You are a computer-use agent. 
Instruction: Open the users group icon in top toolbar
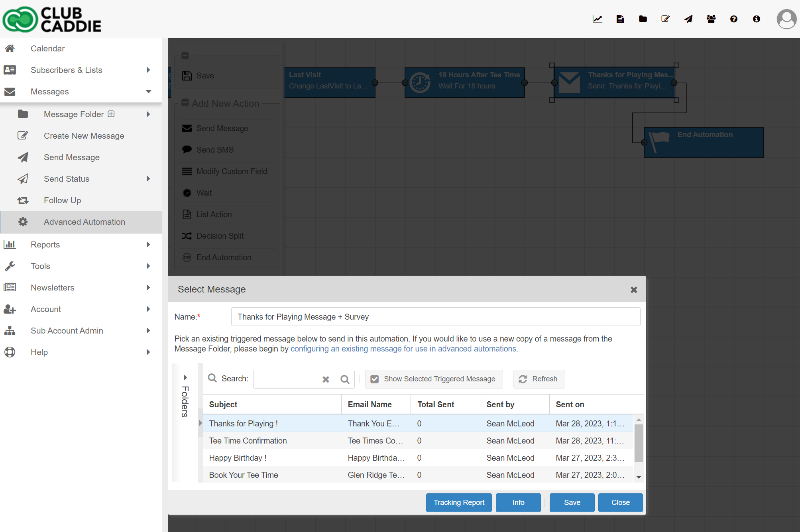click(711, 19)
